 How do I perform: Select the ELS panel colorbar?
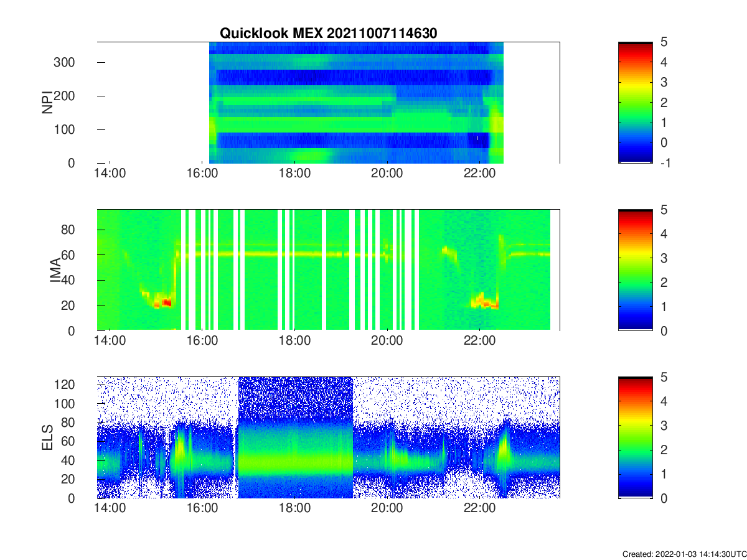(x=636, y=437)
